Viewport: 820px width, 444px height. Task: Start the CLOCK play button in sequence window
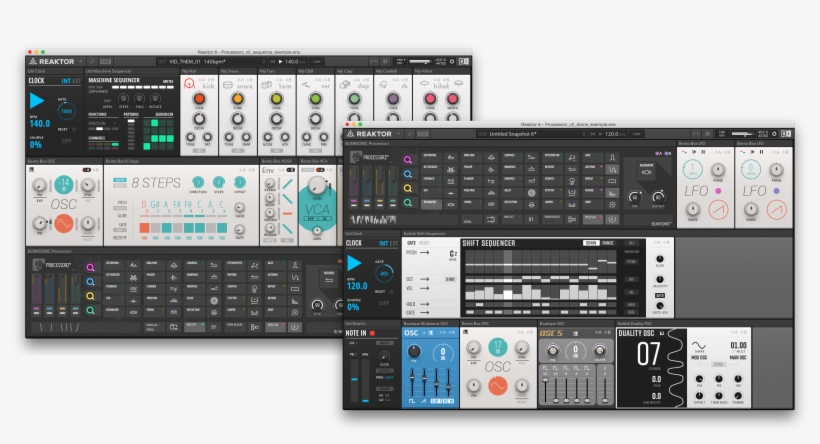coord(37,100)
